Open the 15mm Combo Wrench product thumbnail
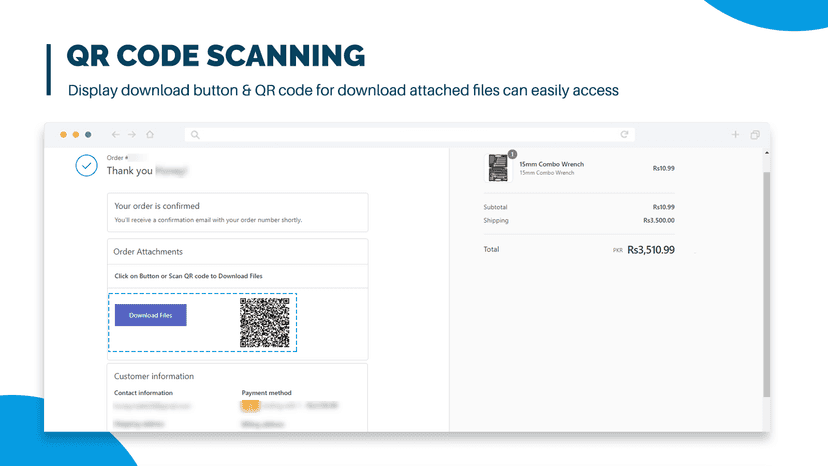Image resolution: width=828 pixels, height=466 pixels. (x=498, y=168)
